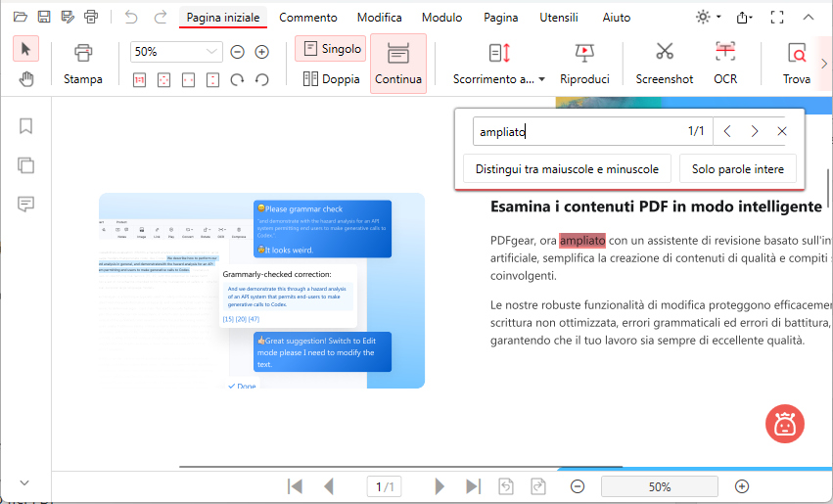Click the Screenshot scissors tool

(x=665, y=65)
